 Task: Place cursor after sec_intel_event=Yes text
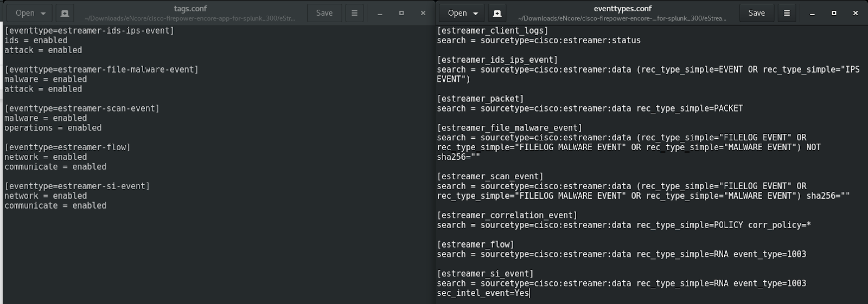(x=529, y=293)
